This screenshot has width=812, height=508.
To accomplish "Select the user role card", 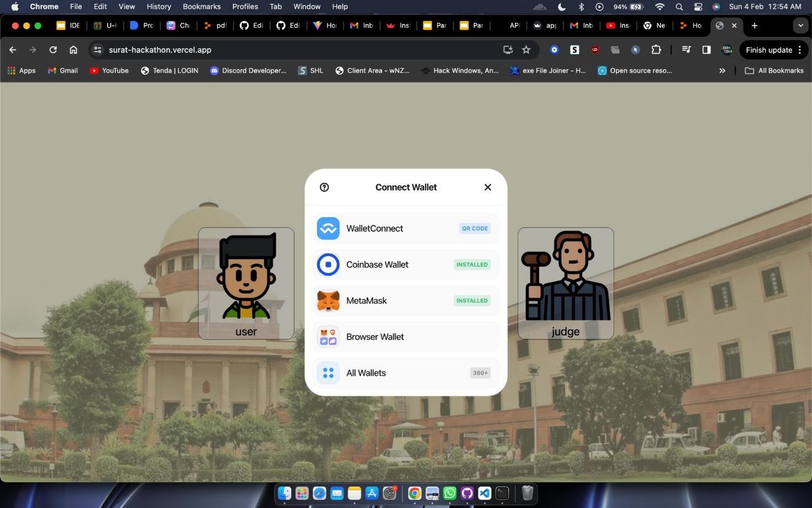I will (246, 283).
